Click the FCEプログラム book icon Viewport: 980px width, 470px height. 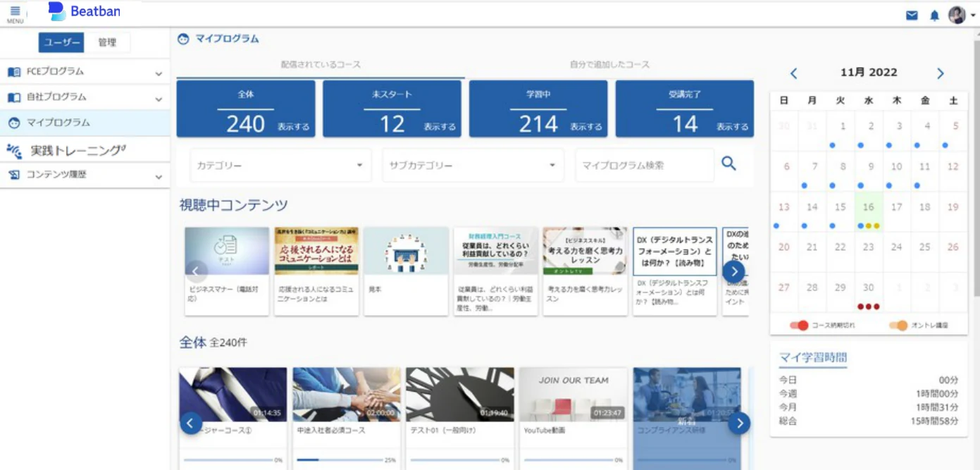coord(14,72)
